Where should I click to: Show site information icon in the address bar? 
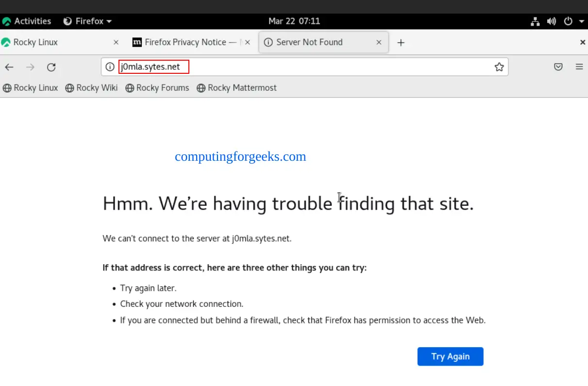tap(110, 67)
